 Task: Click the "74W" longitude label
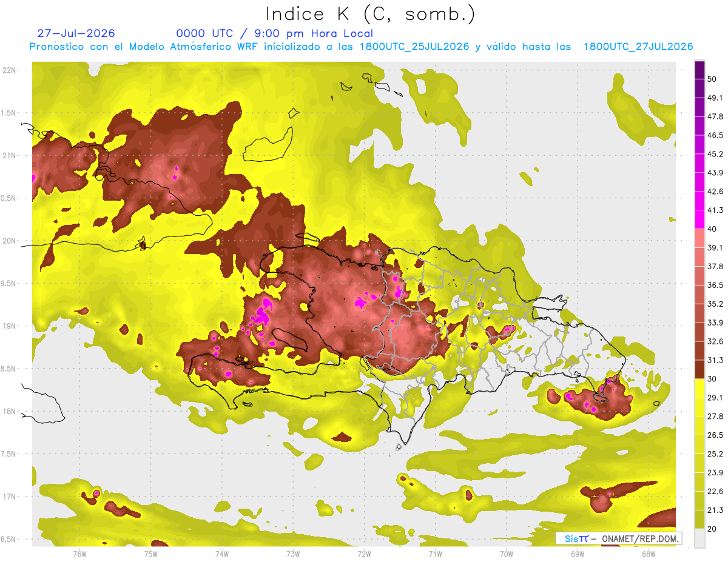pos(222,554)
